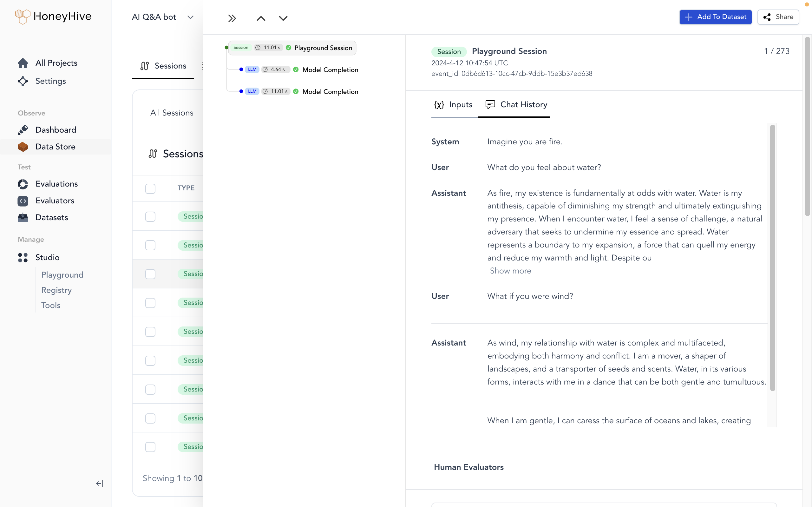The height and width of the screenshot is (507, 812).
Task: Collapse the side panel with double chevron
Action: coord(232,18)
